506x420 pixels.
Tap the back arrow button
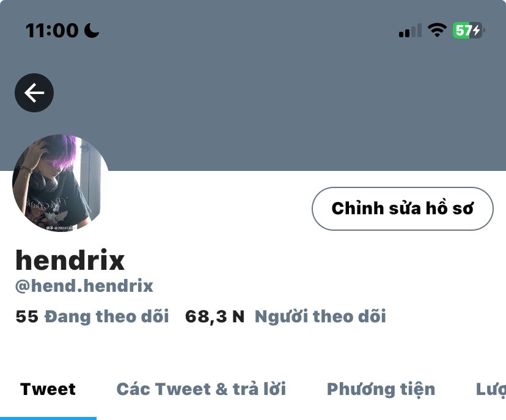click(x=34, y=93)
